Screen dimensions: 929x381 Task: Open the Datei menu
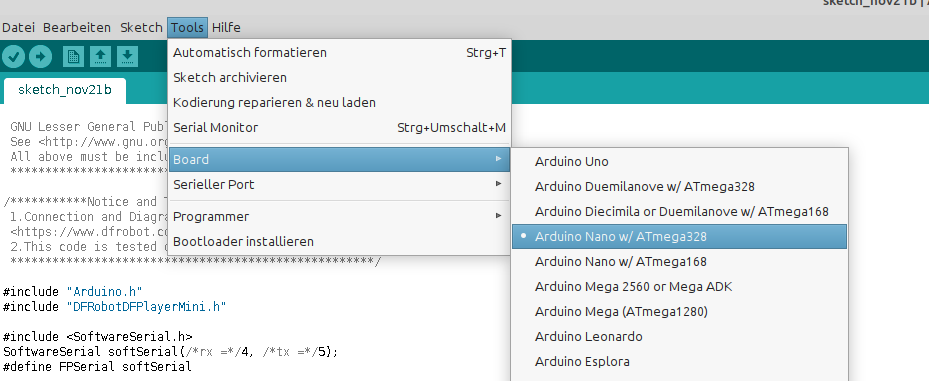pos(18,27)
